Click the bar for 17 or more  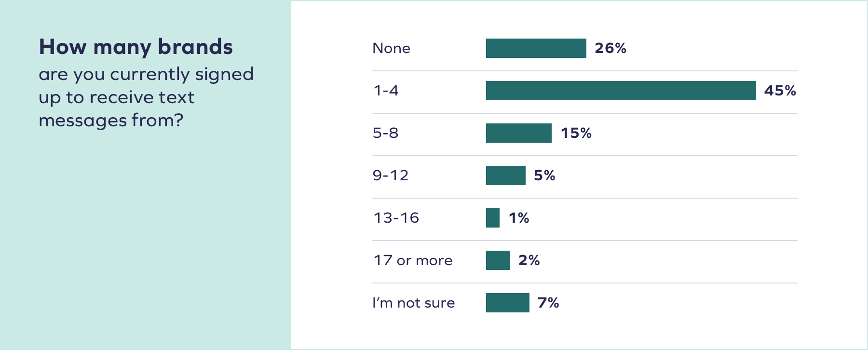pos(498,260)
